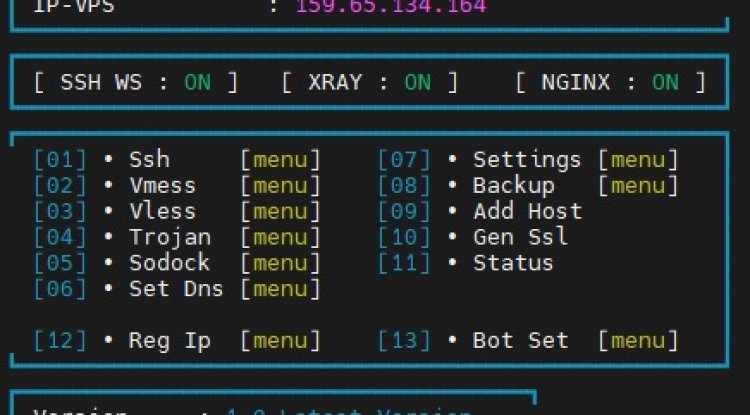Open the Trojan menu entry 04
This screenshot has width=750, height=415.
click(x=169, y=238)
